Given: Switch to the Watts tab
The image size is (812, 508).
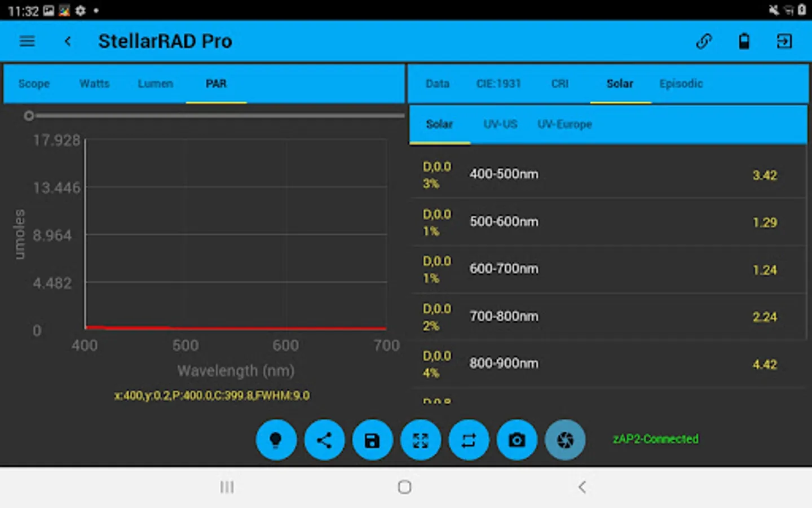Looking at the screenshot, I should coord(94,84).
